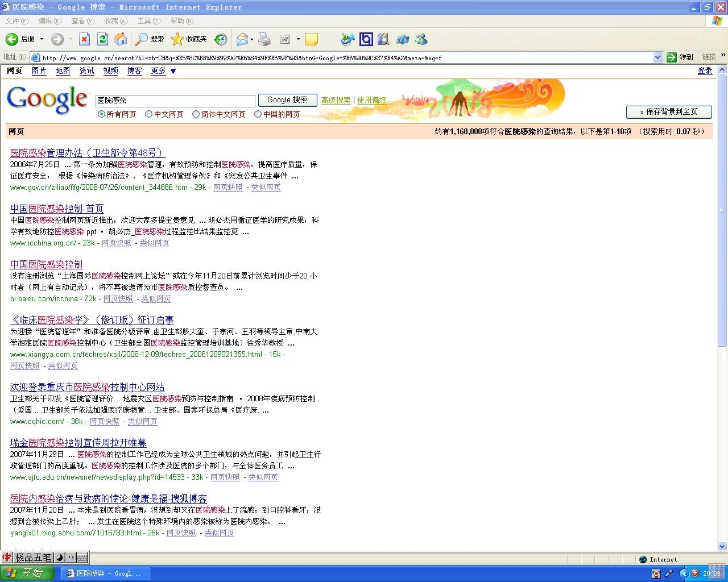Viewport: 728px width, 582px height.
Task: Click the blue bird toolbar icon
Action: tap(348, 39)
